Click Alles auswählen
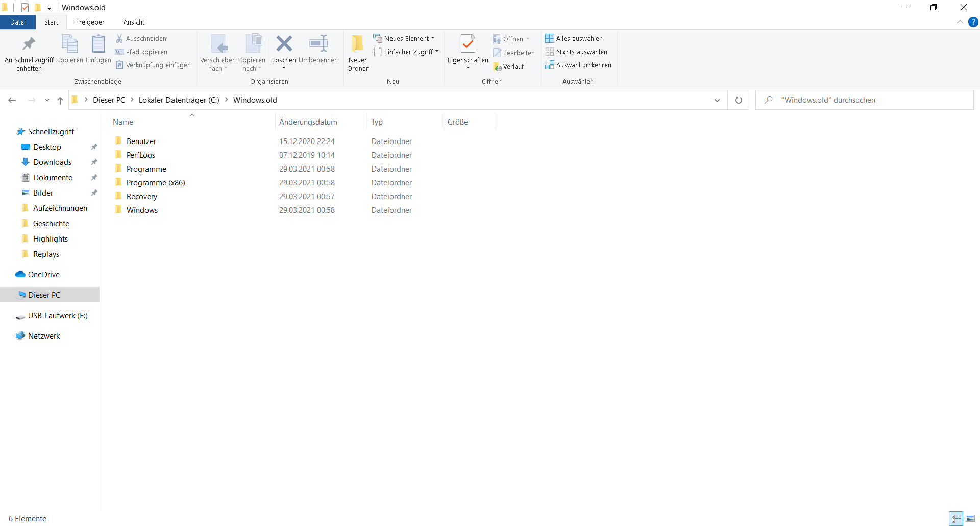 574,38
